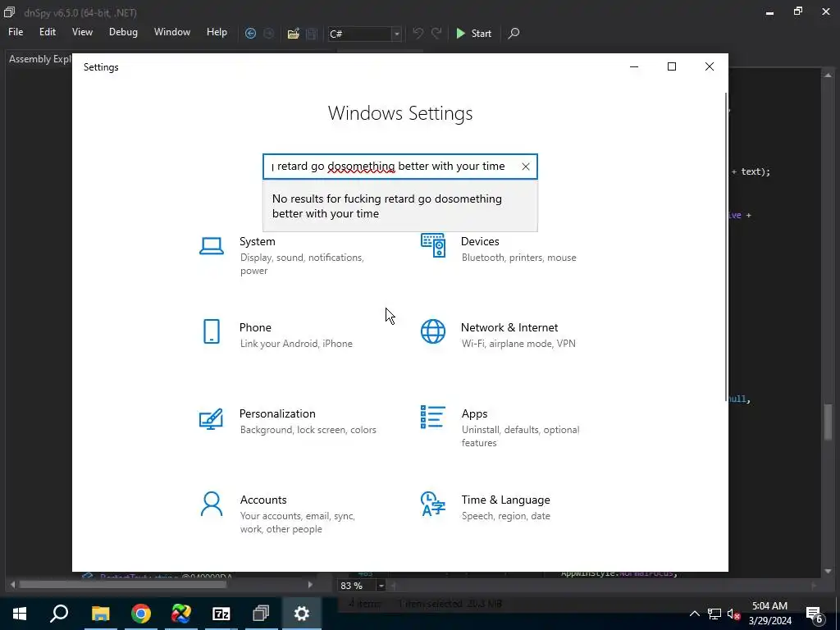The height and width of the screenshot is (630, 840).
Task: Click the Time & Language icon
Action: [x=433, y=504]
